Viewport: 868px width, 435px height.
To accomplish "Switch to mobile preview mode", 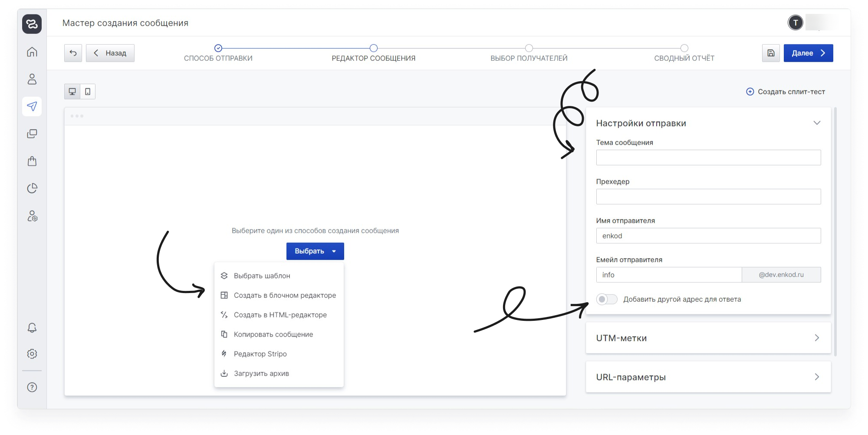I will (88, 92).
